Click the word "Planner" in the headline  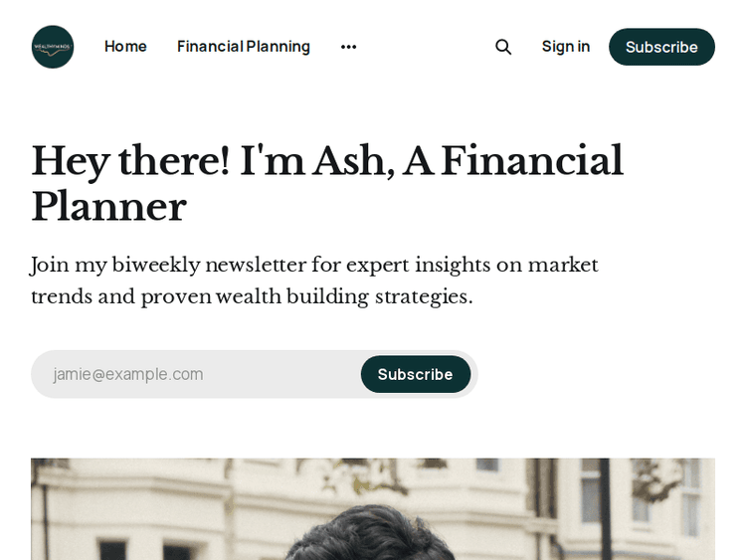(108, 207)
